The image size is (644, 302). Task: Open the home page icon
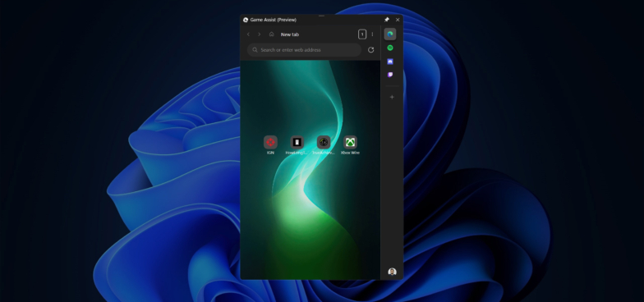pos(271,34)
